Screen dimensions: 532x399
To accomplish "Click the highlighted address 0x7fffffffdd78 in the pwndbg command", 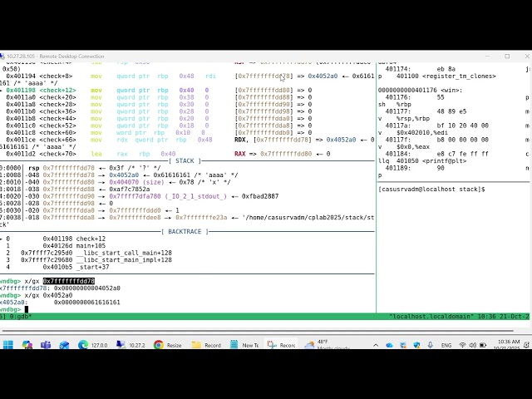I will 68,281.
